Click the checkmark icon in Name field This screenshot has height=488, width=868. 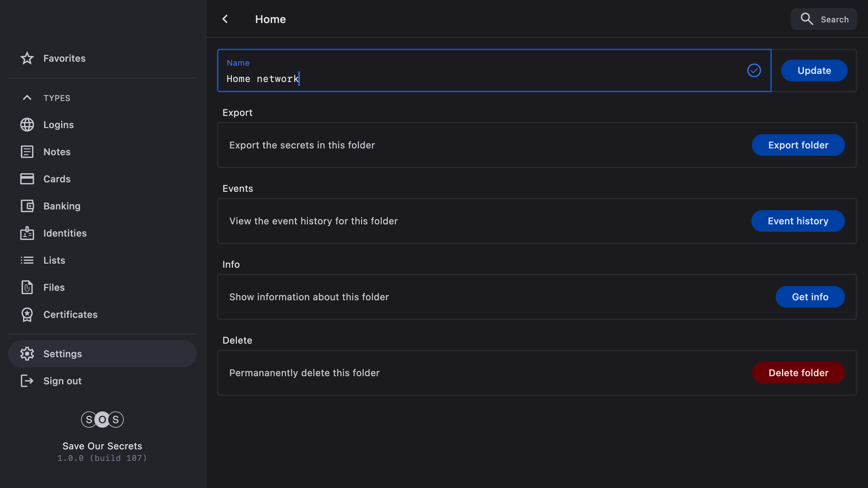[754, 70]
